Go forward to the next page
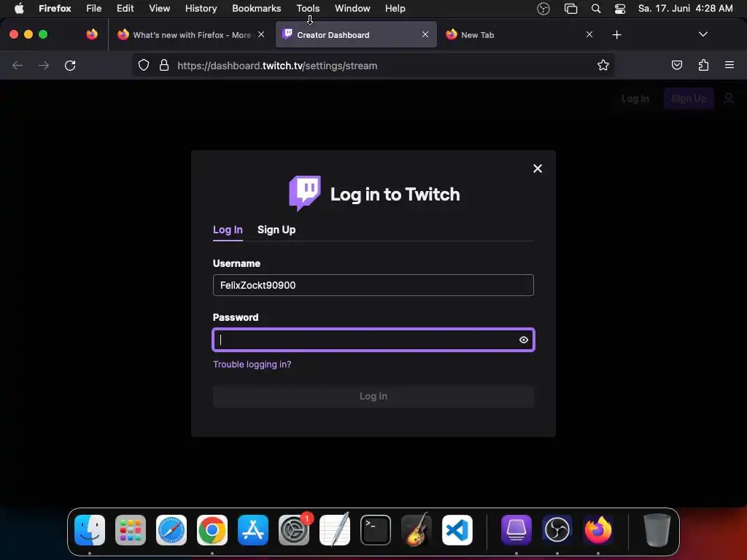The image size is (747, 560). coord(44,65)
